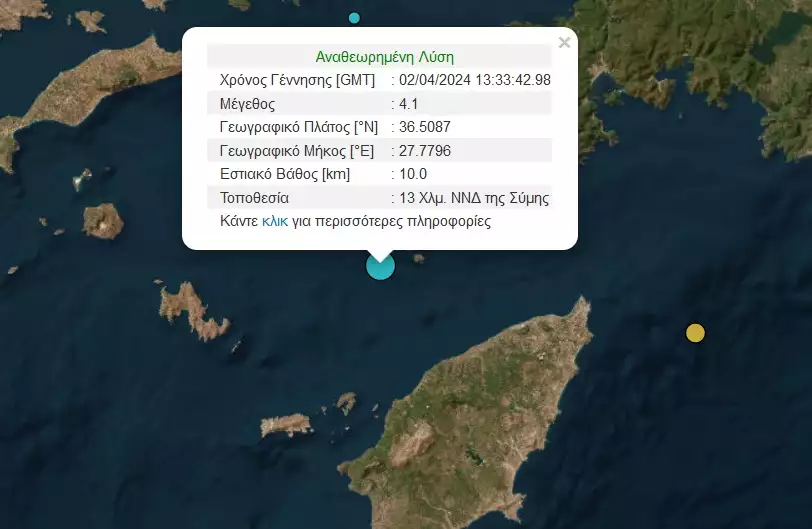Click the focal depth value '10.0'
This screenshot has height=529, width=812.
413,174
